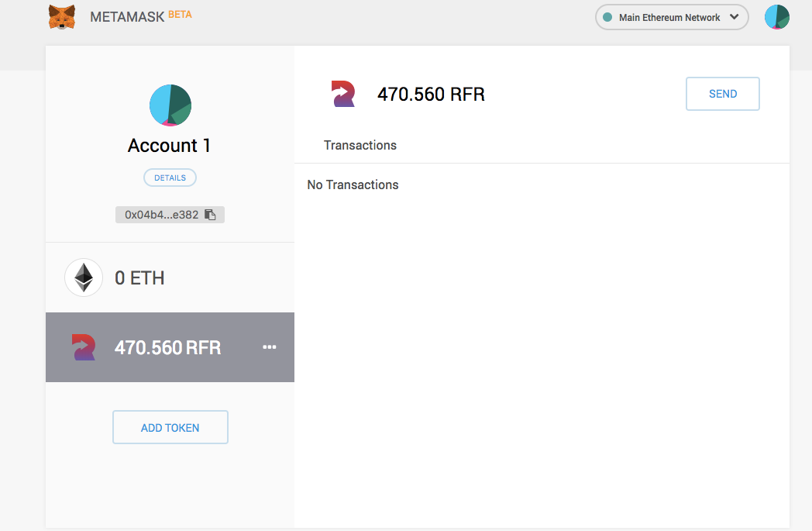Click the ADD TOKEN button
This screenshot has height=531, width=812.
point(170,426)
